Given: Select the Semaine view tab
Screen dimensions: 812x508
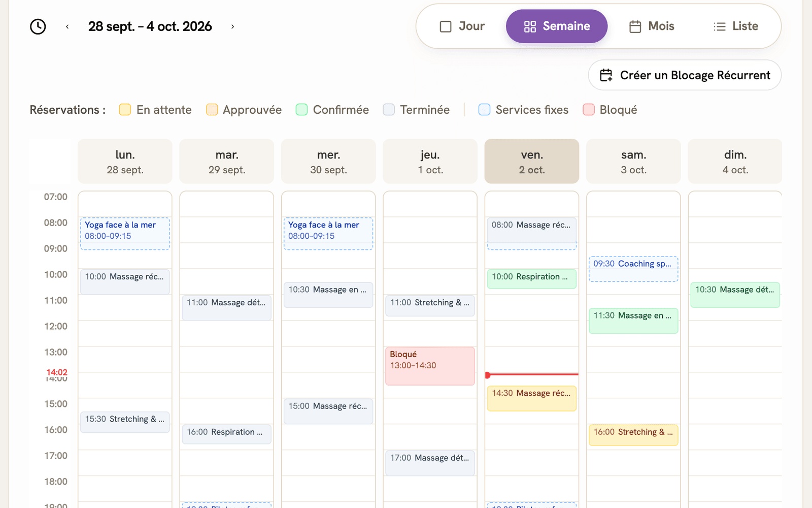Looking at the screenshot, I should tap(557, 26).
